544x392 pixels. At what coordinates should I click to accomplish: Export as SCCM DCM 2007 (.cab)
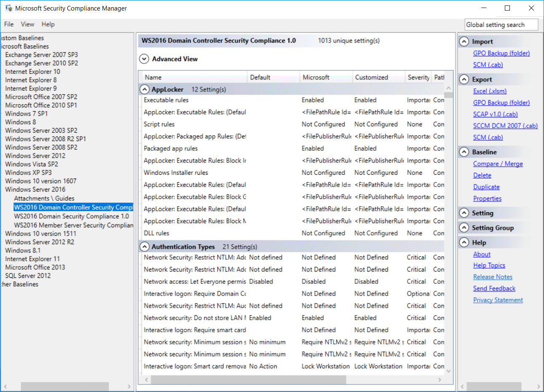505,126
